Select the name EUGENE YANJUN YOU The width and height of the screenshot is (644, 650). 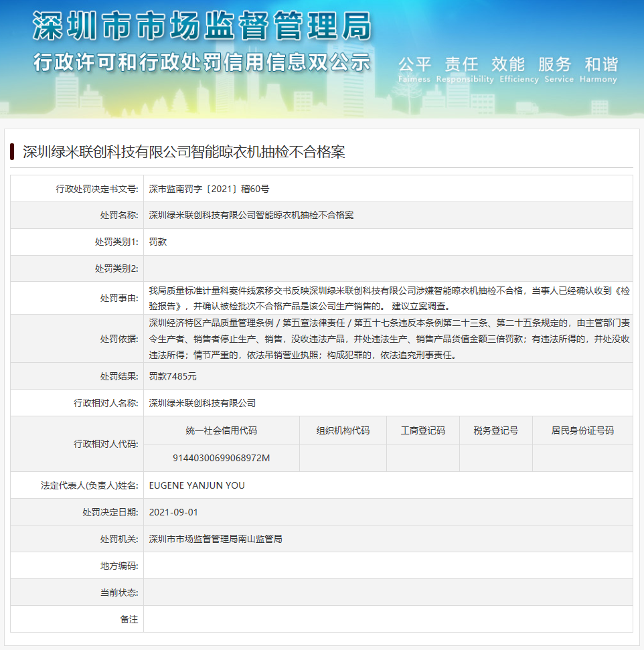(197, 485)
